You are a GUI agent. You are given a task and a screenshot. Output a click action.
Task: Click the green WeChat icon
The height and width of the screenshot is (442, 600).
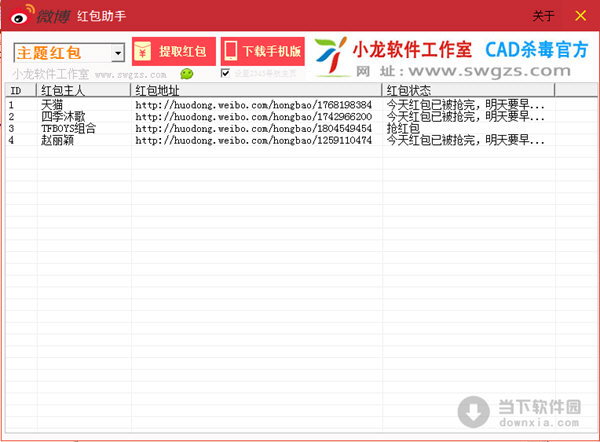point(187,74)
